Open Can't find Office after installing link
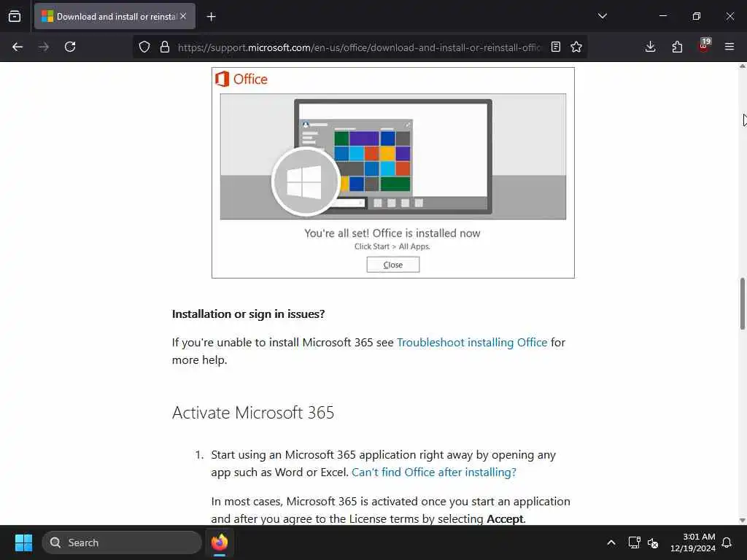The height and width of the screenshot is (560, 747). tap(434, 472)
